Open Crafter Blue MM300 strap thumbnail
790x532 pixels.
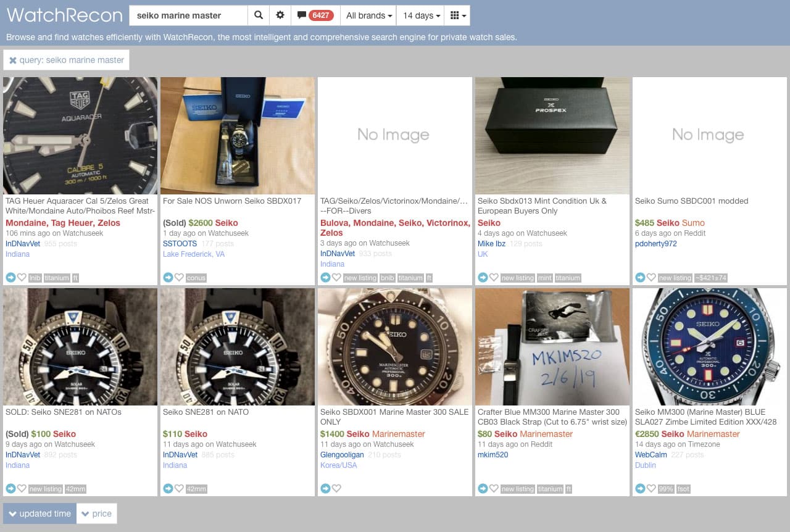pyautogui.click(x=552, y=347)
